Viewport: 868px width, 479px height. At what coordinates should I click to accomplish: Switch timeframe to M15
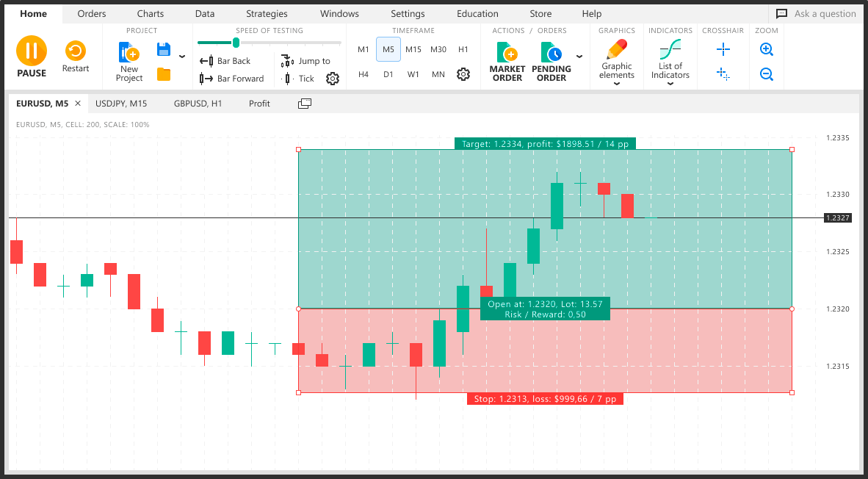(413, 49)
